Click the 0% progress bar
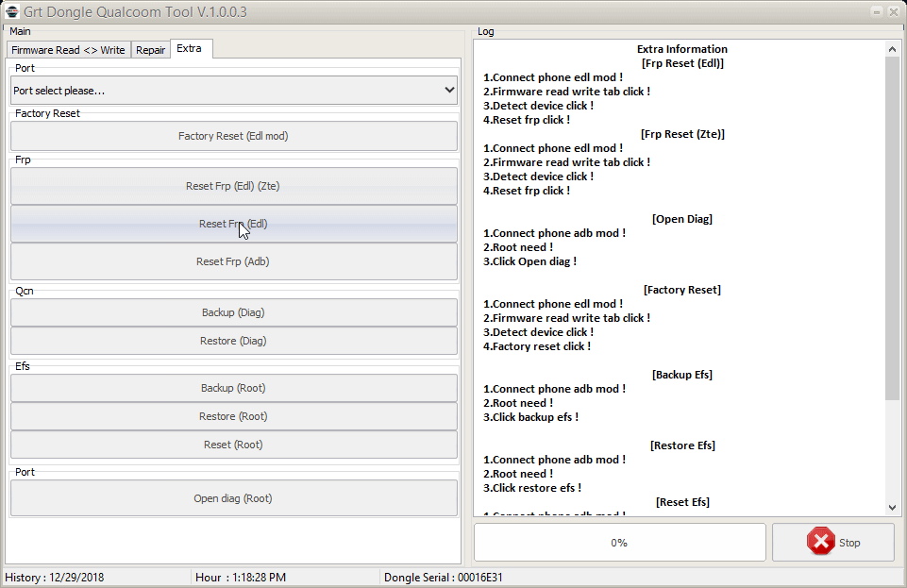 619,543
